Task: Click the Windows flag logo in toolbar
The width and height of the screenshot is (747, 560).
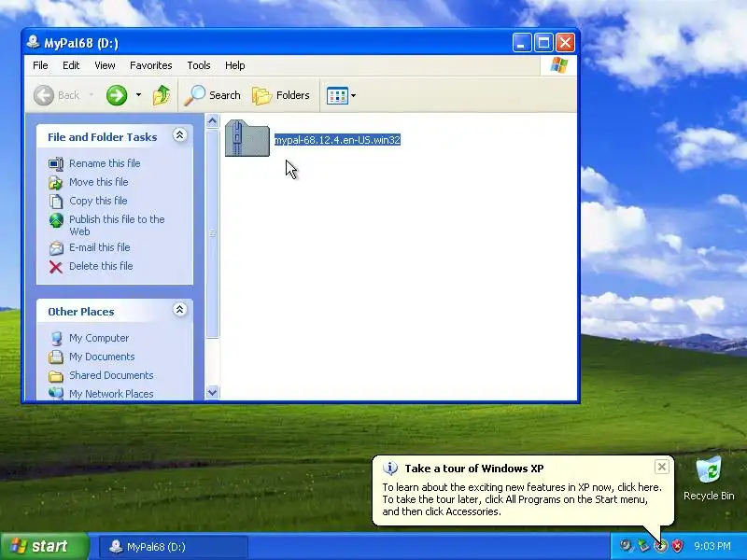Action: click(558, 65)
